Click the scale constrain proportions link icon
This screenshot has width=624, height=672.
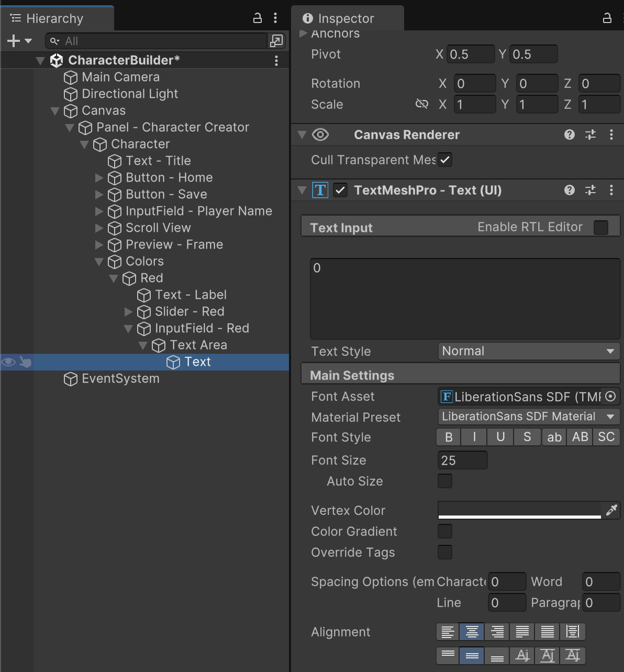(421, 104)
